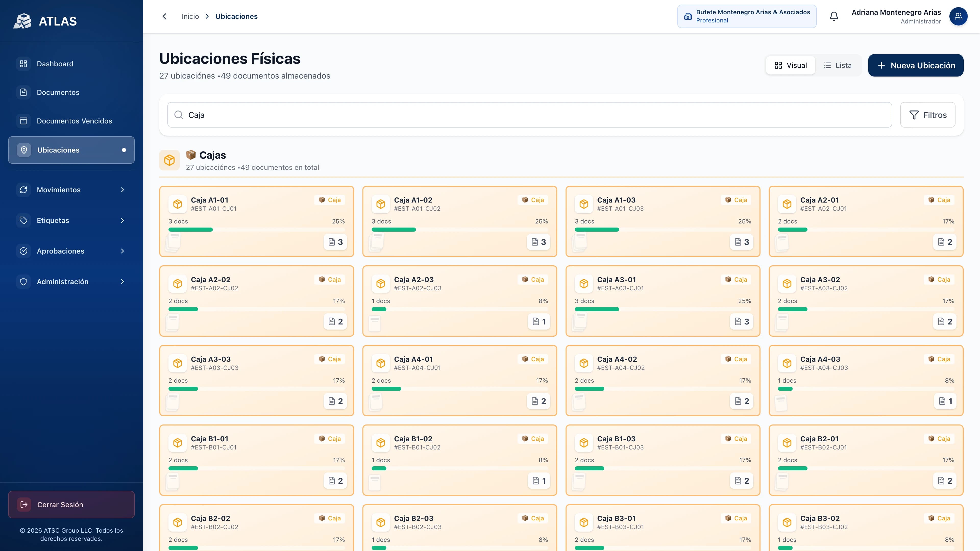
Task: Click the Caja A1-02 progress bar
Action: tap(460, 230)
